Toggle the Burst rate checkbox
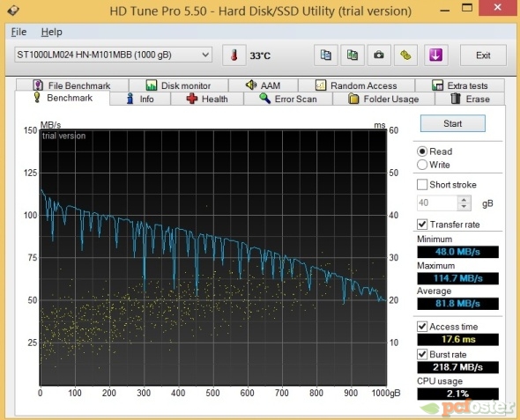Screen dimensions: 520x420 point(422,355)
